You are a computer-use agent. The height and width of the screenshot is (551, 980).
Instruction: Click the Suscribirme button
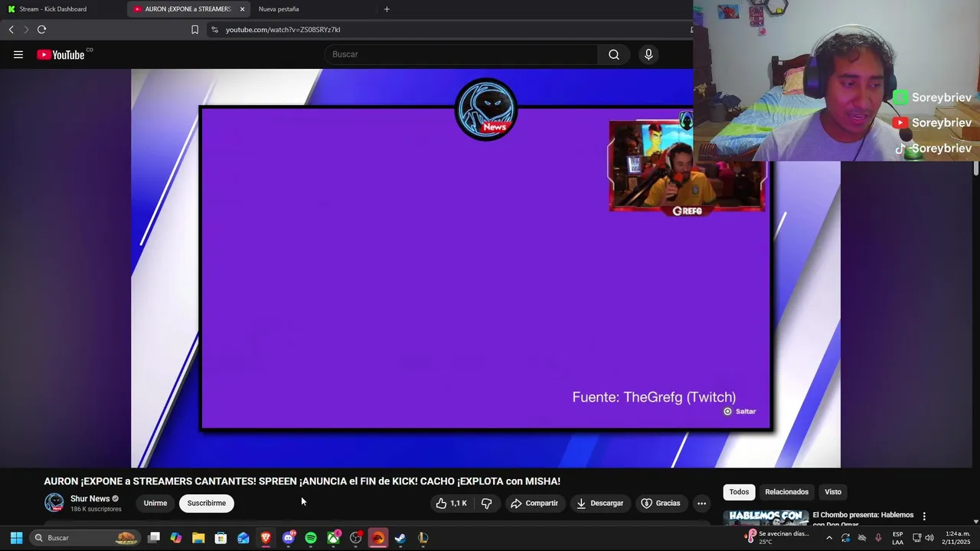point(207,503)
